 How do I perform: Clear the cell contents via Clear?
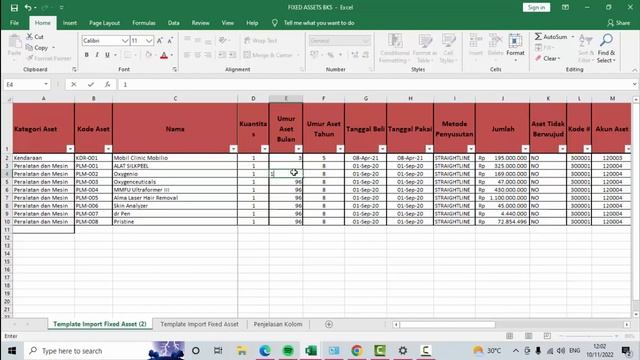coord(548,58)
